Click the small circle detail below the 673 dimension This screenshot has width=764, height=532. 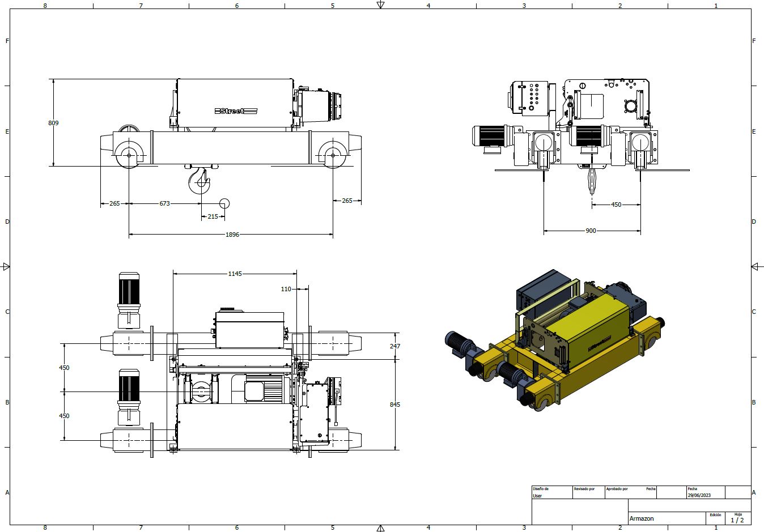[224, 203]
